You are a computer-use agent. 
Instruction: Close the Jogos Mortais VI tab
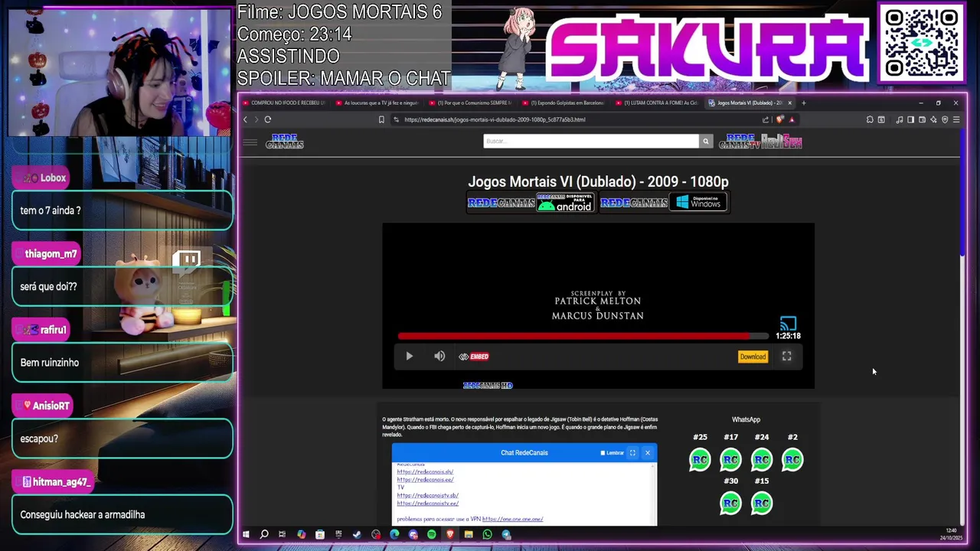789,103
